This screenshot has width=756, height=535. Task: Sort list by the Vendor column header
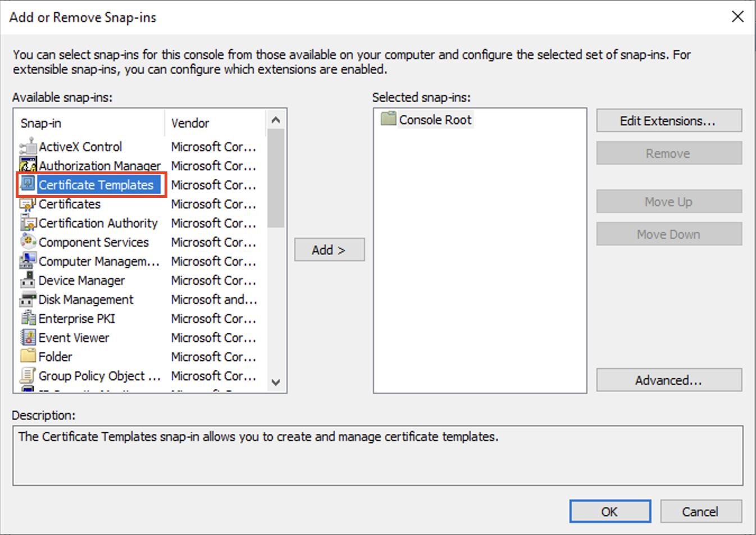[190, 123]
